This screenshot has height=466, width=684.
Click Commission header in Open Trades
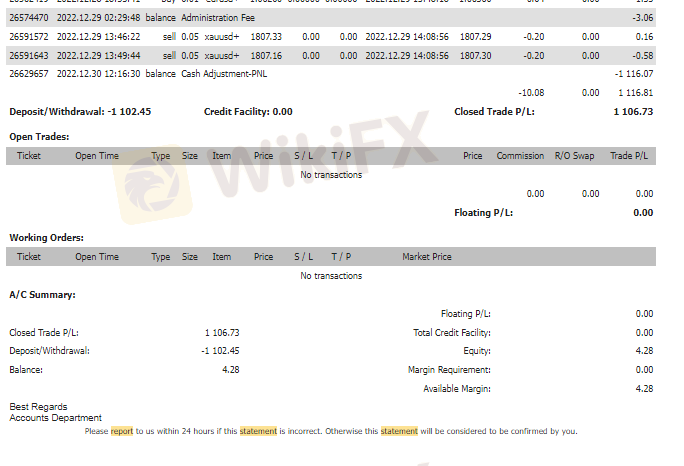pyautogui.click(x=520, y=156)
